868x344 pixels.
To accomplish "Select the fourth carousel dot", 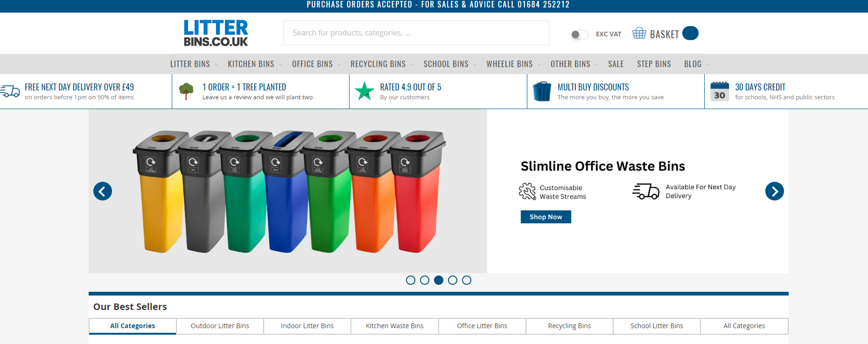I will click(453, 280).
